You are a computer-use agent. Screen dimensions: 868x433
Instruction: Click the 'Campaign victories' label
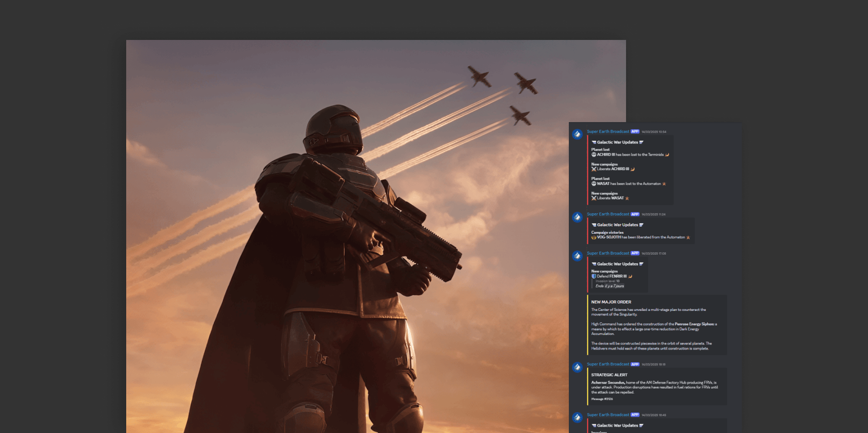[607, 232]
